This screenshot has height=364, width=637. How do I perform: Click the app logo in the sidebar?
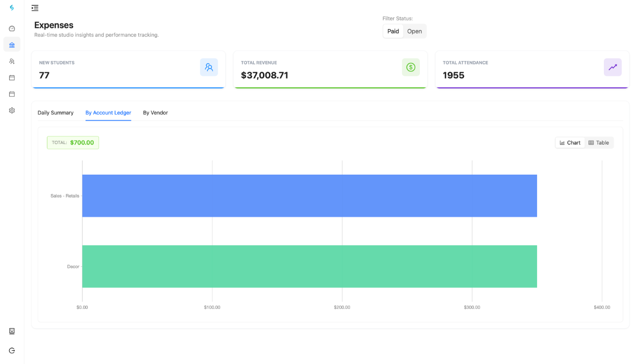pos(12,8)
